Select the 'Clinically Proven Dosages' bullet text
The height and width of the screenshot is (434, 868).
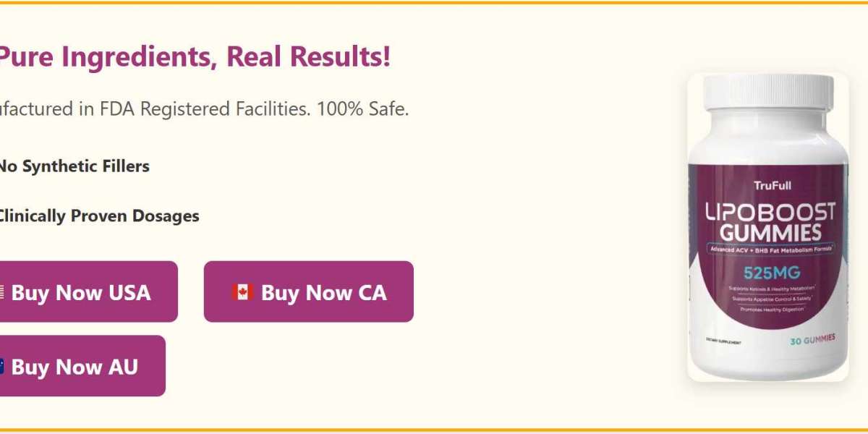(x=98, y=216)
